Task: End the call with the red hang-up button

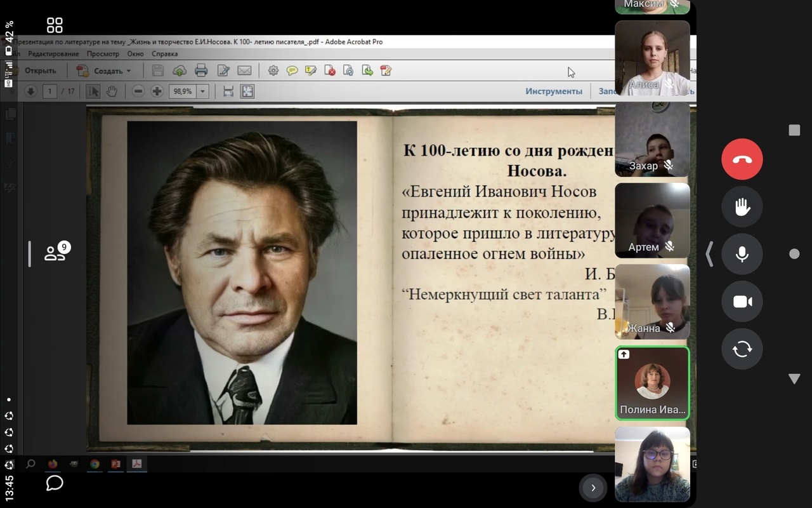Action: point(742,159)
